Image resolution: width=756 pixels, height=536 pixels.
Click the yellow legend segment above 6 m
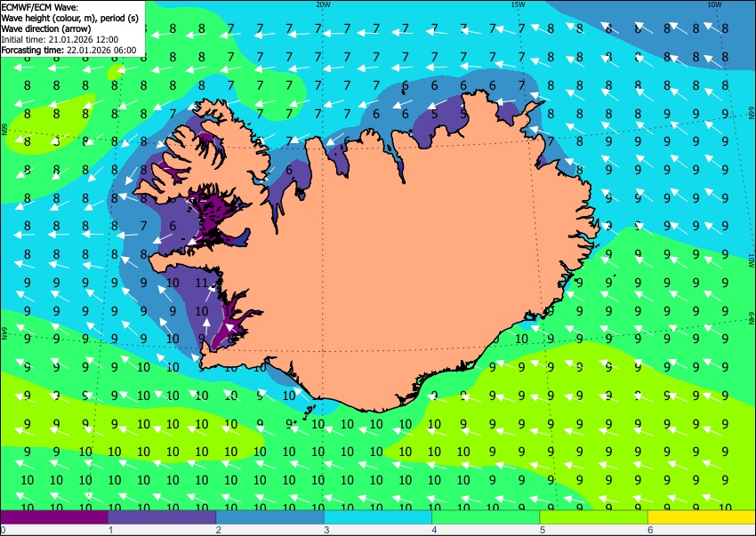(702, 517)
